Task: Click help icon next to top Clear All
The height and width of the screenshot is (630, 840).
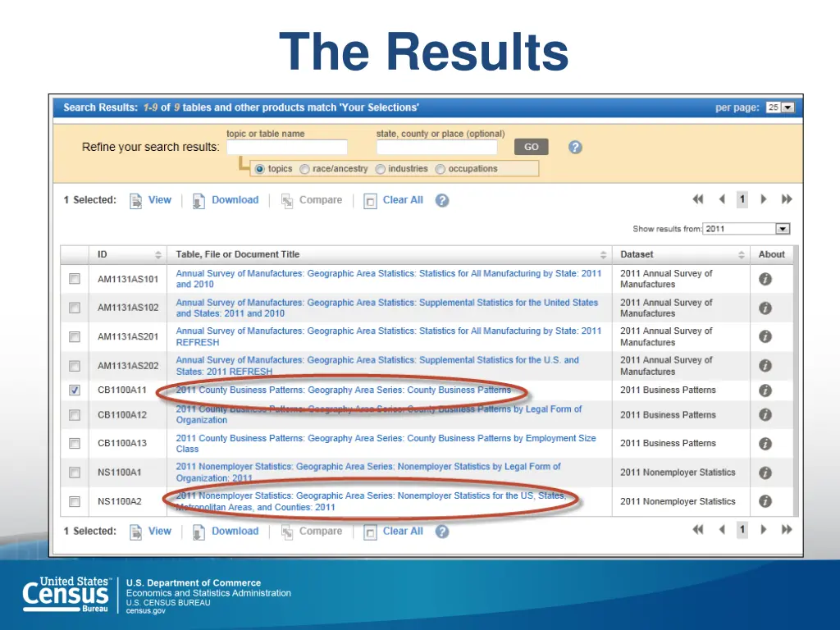Action: pos(442,200)
